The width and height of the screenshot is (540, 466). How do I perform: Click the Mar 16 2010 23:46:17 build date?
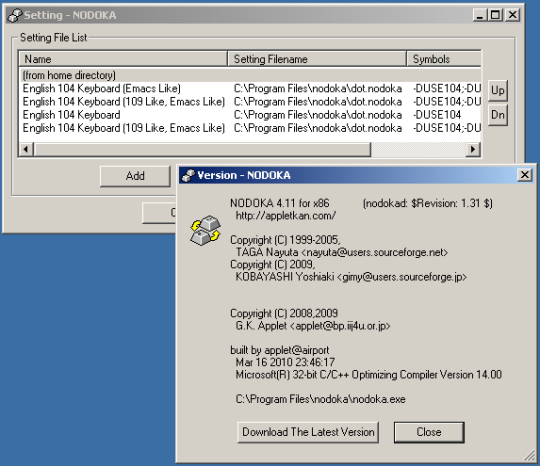coord(285,362)
